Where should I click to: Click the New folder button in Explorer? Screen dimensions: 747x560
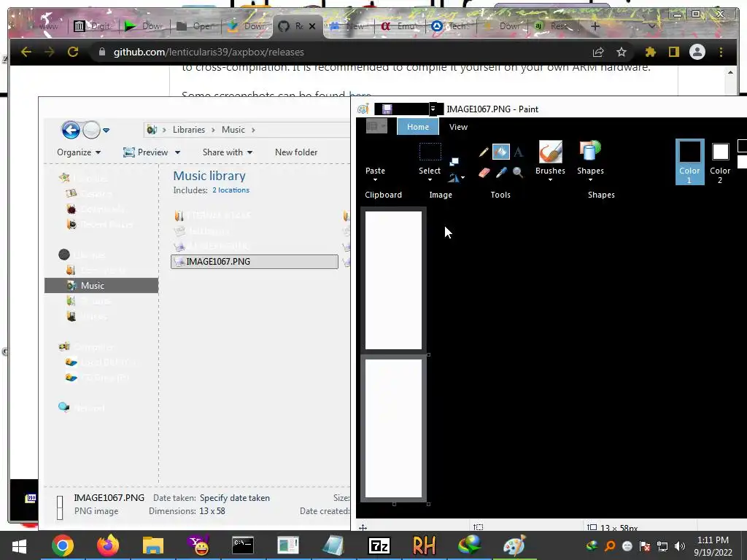tap(296, 152)
